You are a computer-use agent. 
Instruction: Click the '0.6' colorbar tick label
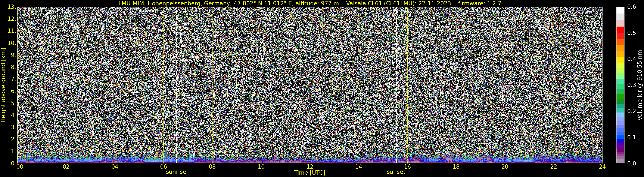pyautogui.click(x=632, y=7)
